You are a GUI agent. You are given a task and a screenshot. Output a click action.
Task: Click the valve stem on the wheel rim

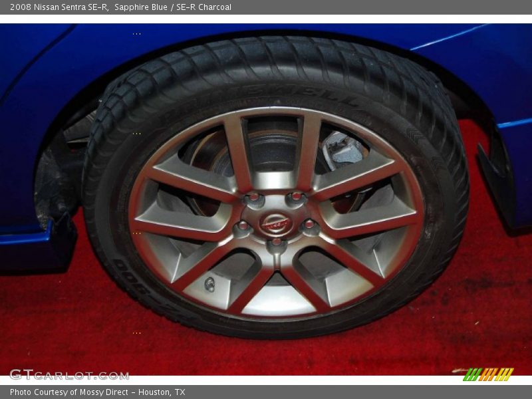tap(209, 283)
